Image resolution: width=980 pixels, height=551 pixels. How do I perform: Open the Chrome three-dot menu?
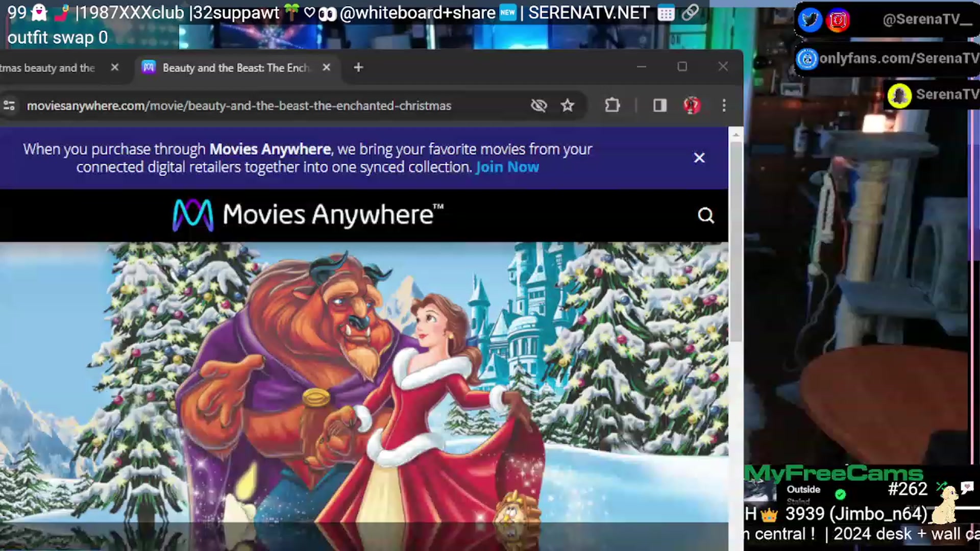point(724,106)
